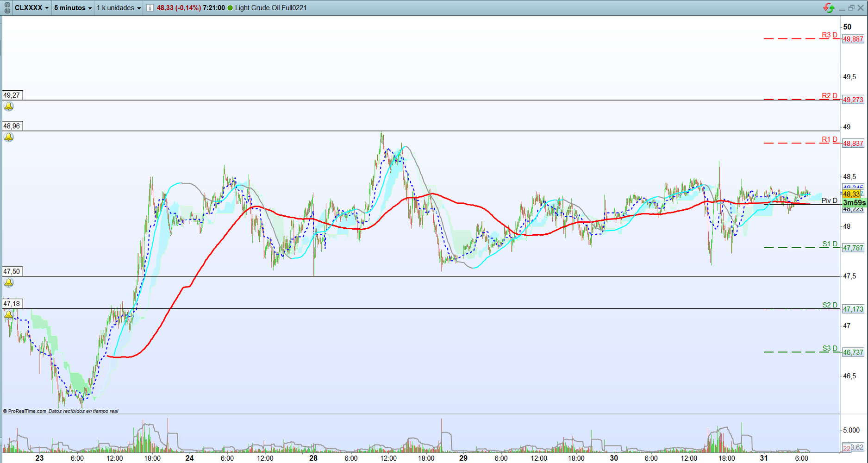
Task: Close the chart window
Action: click(861, 8)
